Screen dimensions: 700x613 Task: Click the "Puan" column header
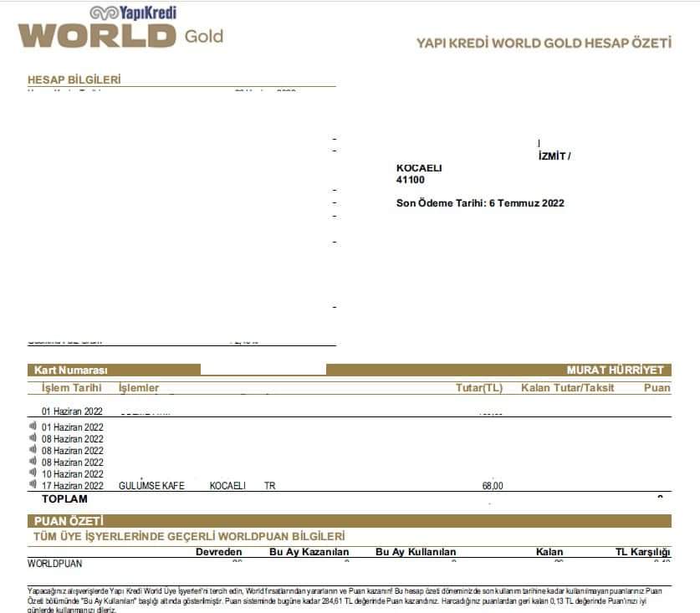tap(657, 388)
